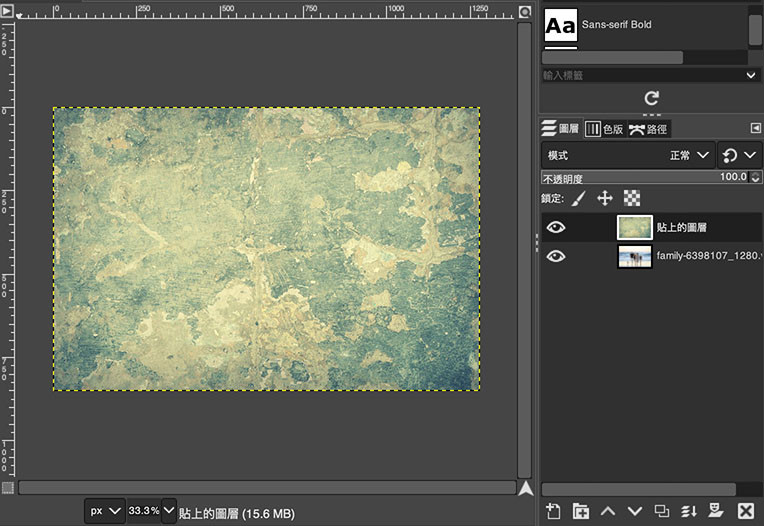This screenshot has height=526, width=764.
Task: Lock pixels with the brush icon
Action: tap(578, 198)
